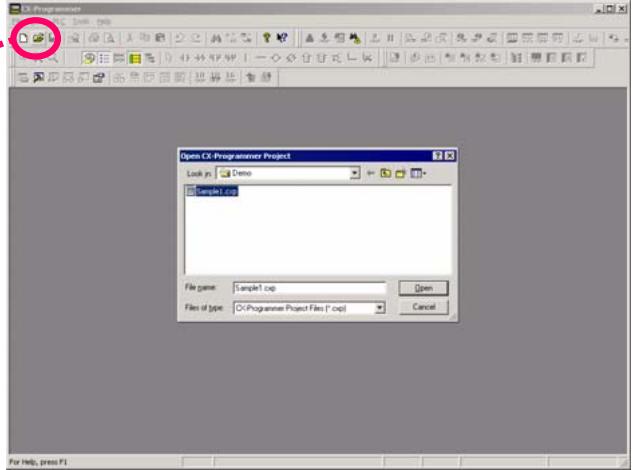Click the context help arrow-question icon
This screenshot has height=470, width=633.
pos(282,38)
